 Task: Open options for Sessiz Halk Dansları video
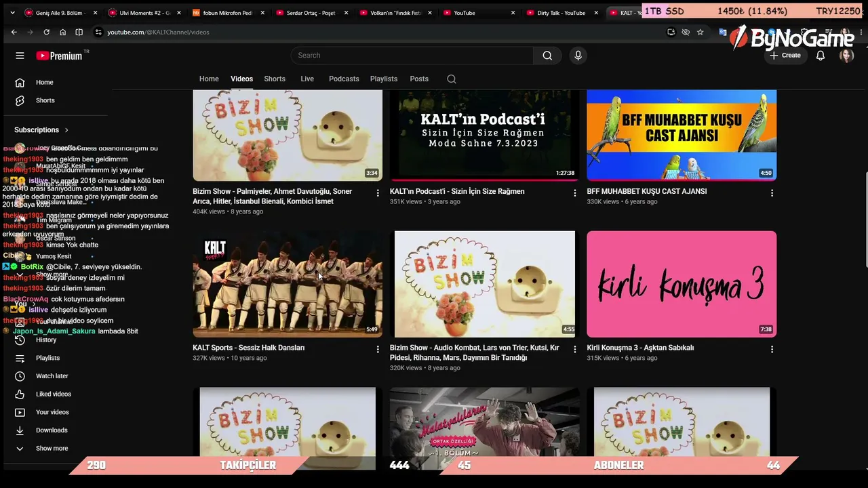point(378,349)
